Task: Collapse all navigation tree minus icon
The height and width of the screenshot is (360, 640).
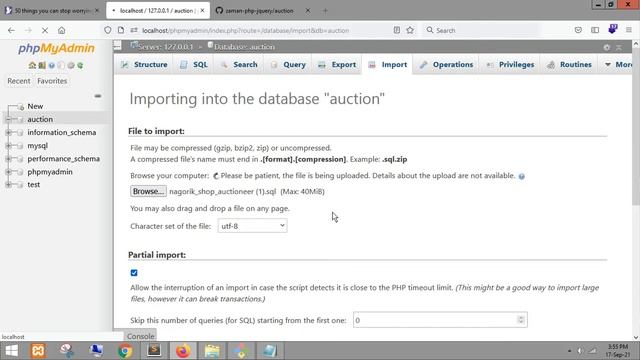Action: pyautogui.click(x=98, y=96)
